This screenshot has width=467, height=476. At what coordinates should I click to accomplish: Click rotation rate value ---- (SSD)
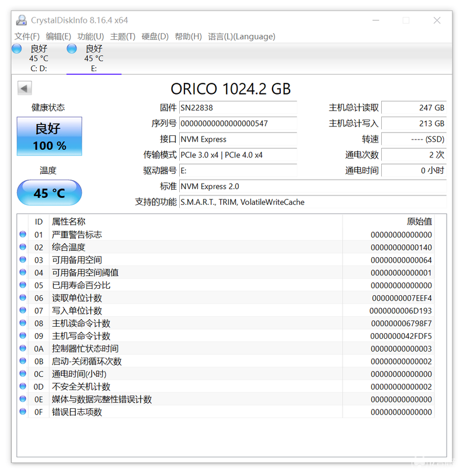pos(414,139)
